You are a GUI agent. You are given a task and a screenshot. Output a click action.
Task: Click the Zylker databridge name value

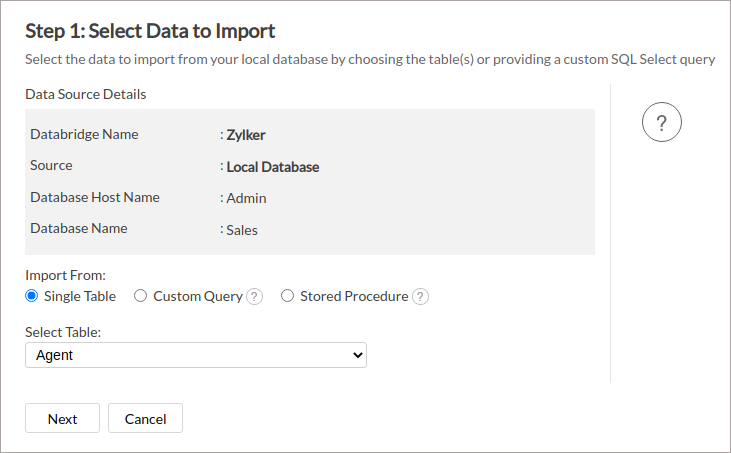[246, 135]
